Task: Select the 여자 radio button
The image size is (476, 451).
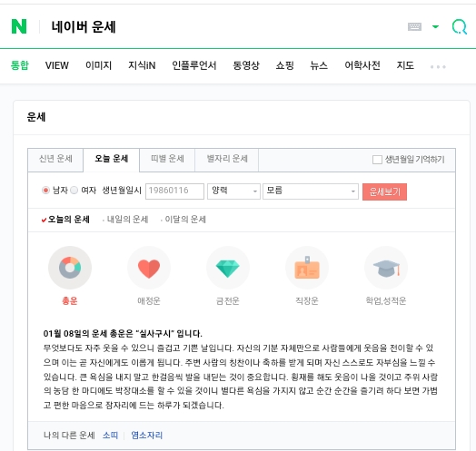Action: (74, 191)
